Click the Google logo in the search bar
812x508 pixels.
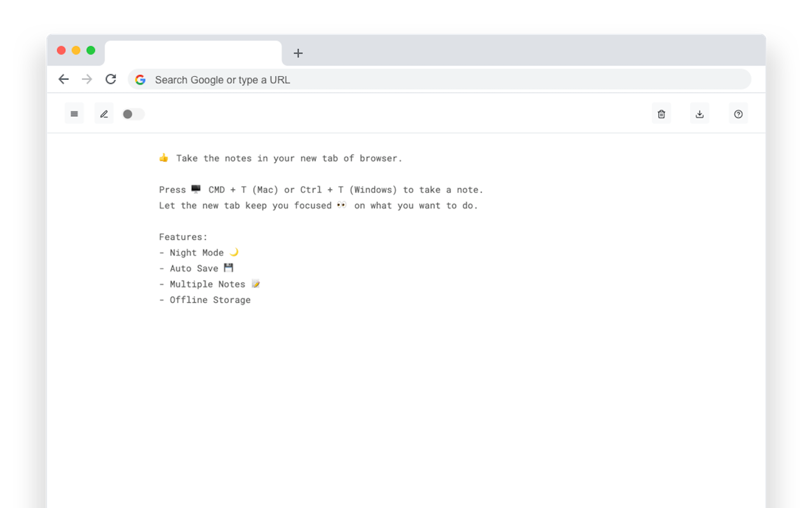(x=140, y=79)
